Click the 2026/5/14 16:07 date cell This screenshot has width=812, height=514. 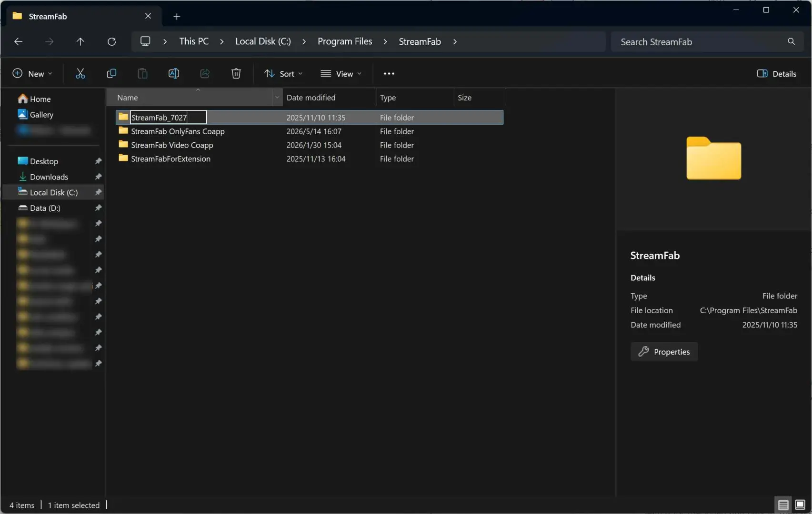pyautogui.click(x=314, y=131)
